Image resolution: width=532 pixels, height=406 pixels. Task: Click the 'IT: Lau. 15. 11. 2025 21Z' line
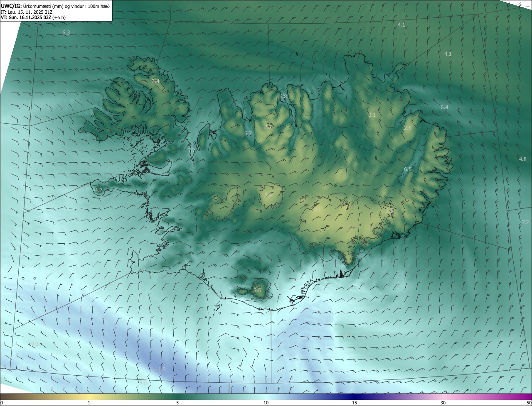[27, 12]
